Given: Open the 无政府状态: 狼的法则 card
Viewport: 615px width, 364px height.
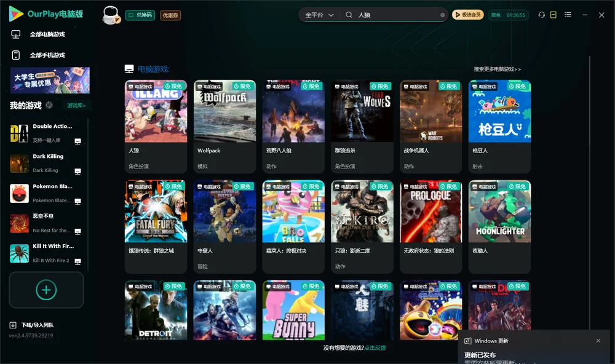Looking at the screenshot, I should click(430, 226).
